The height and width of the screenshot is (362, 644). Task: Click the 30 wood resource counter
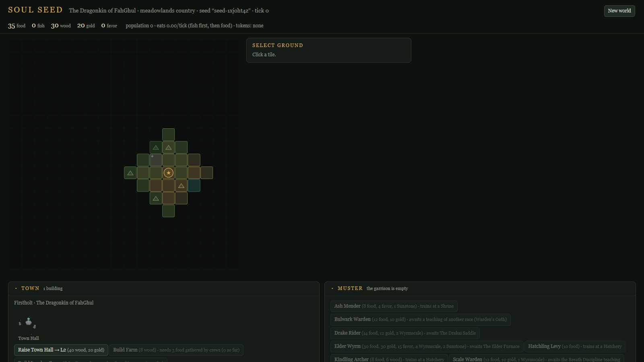tap(61, 26)
